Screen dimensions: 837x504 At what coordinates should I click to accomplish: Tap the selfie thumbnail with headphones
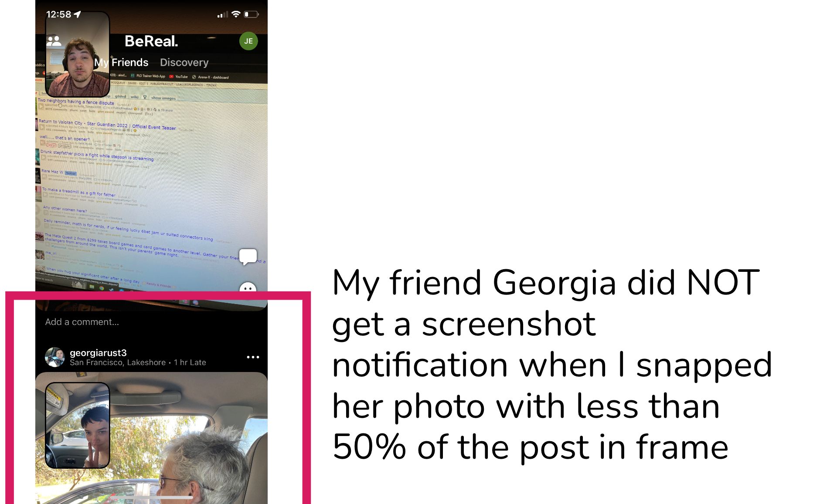tap(78, 54)
